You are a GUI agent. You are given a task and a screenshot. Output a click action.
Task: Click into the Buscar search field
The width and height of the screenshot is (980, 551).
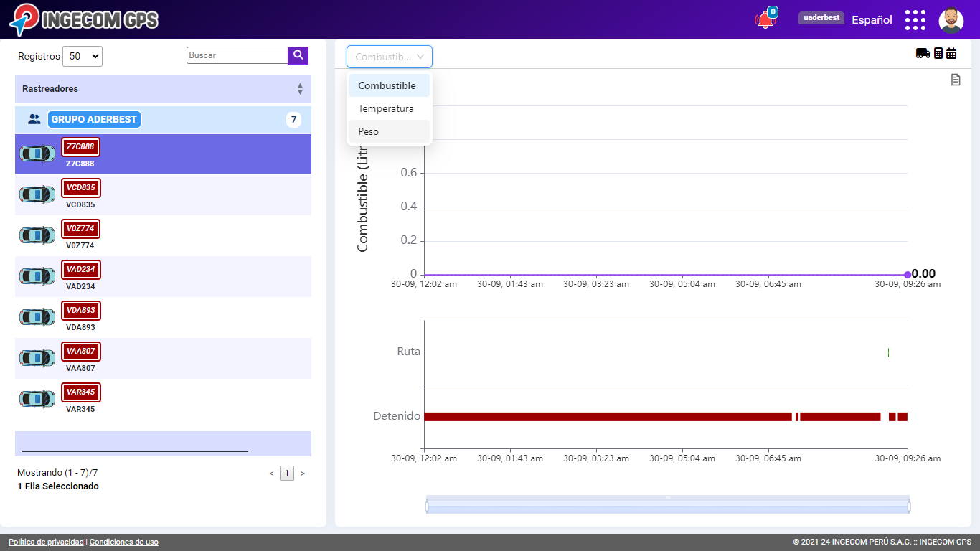[x=237, y=55]
